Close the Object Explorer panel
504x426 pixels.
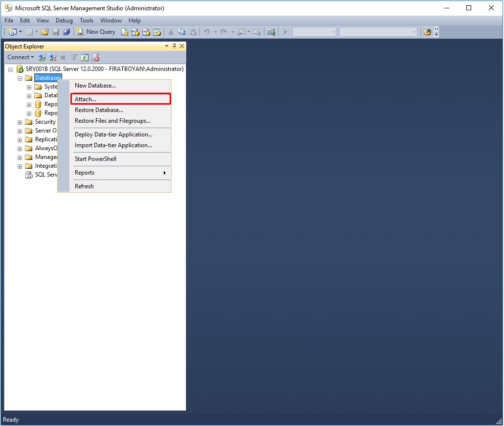pos(182,46)
